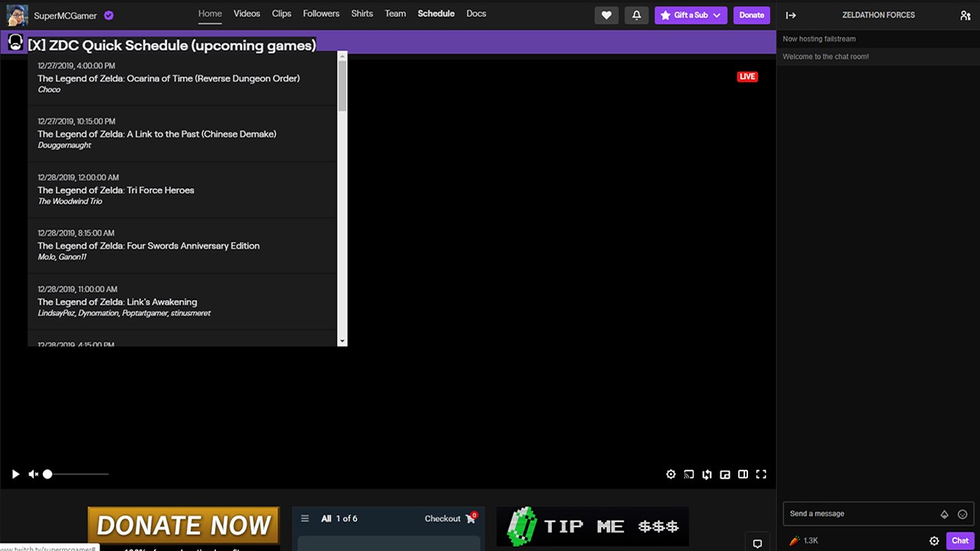Enable picture-in-picture mini player
The height and width of the screenshot is (551, 980).
coord(725,474)
